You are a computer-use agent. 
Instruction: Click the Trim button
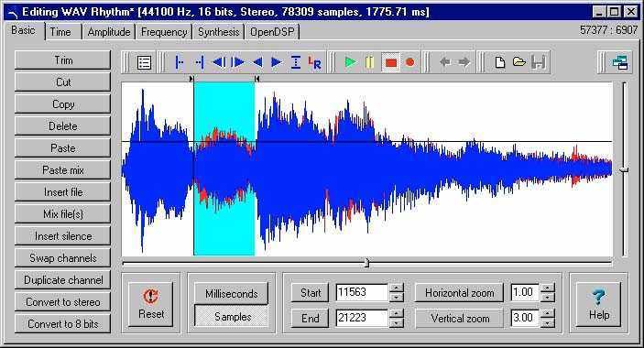coord(63,60)
